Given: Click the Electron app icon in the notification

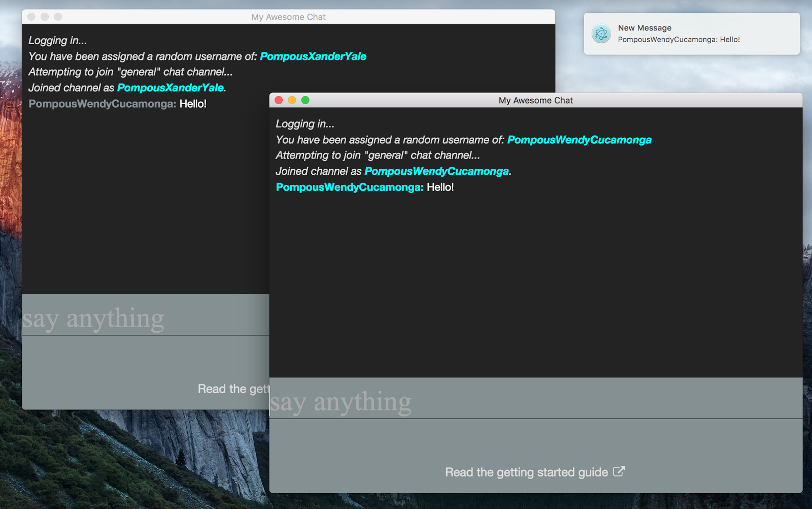Looking at the screenshot, I should click(601, 34).
